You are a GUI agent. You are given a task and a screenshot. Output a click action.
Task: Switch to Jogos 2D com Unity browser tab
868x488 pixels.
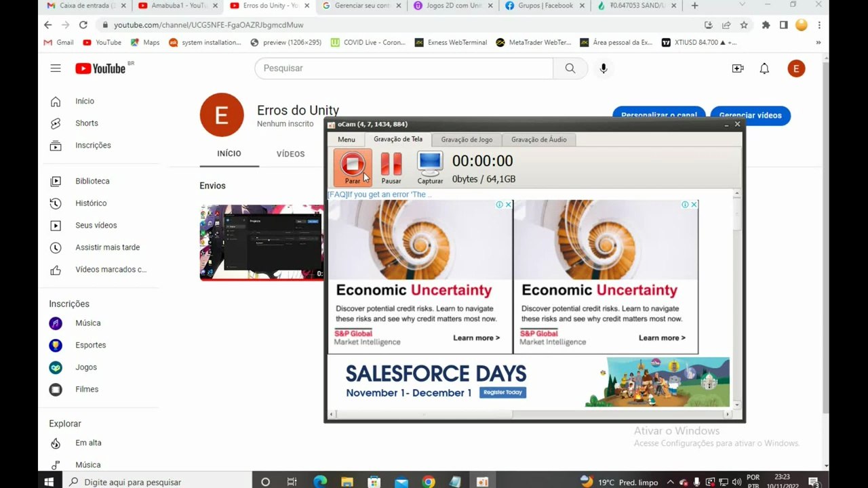click(453, 5)
